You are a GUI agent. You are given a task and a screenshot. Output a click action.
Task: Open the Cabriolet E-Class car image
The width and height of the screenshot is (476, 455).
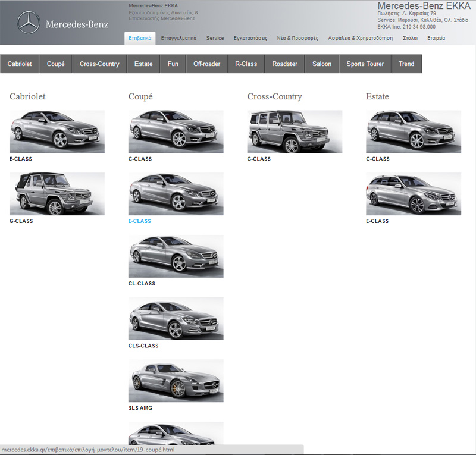click(57, 131)
